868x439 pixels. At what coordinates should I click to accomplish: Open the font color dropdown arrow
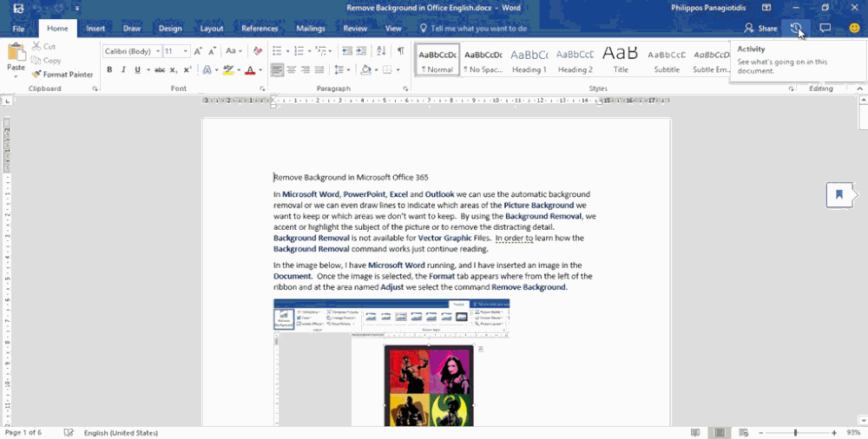click(x=260, y=69)
